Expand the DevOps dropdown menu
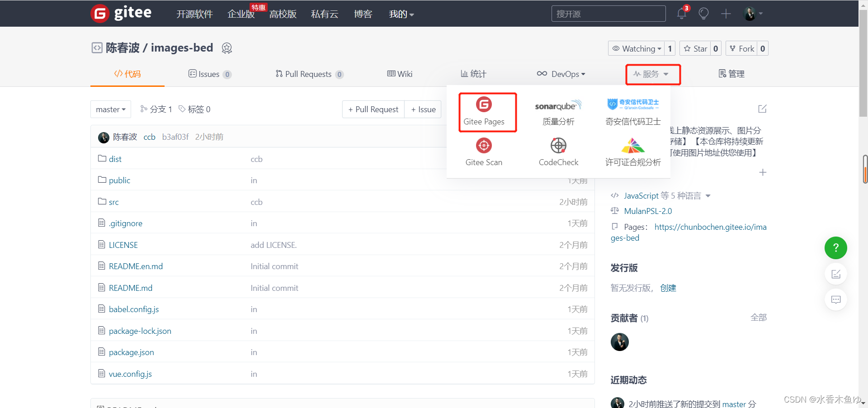The width and height of the screenshot is (868, 408). tap(561, 74)
